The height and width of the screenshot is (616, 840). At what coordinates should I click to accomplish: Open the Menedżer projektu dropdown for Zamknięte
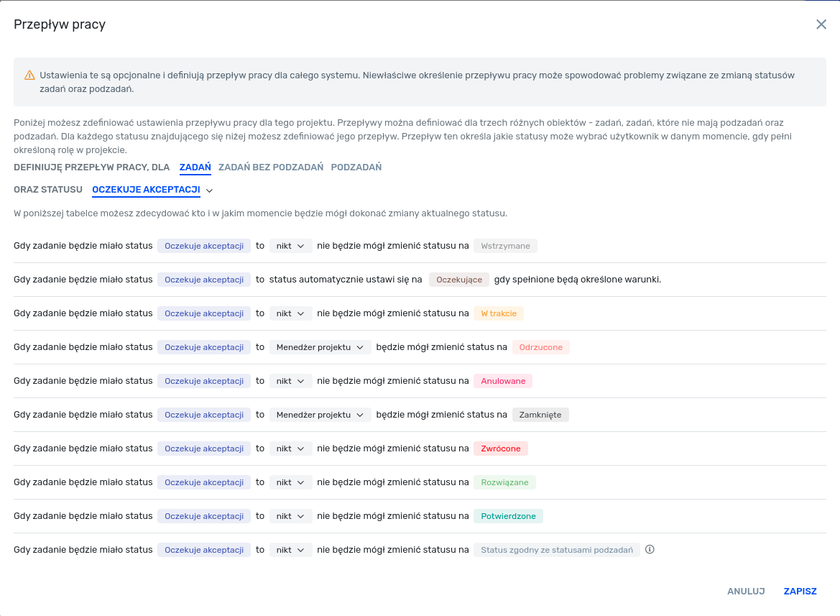(320, 415)
